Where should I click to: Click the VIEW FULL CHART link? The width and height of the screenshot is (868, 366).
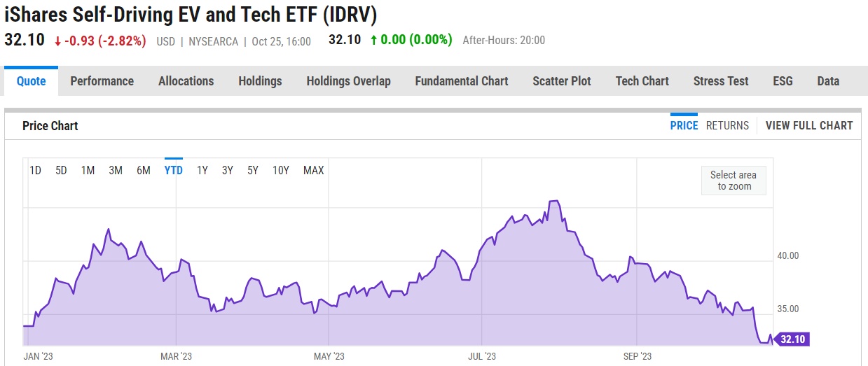click(x=809, y=126)
